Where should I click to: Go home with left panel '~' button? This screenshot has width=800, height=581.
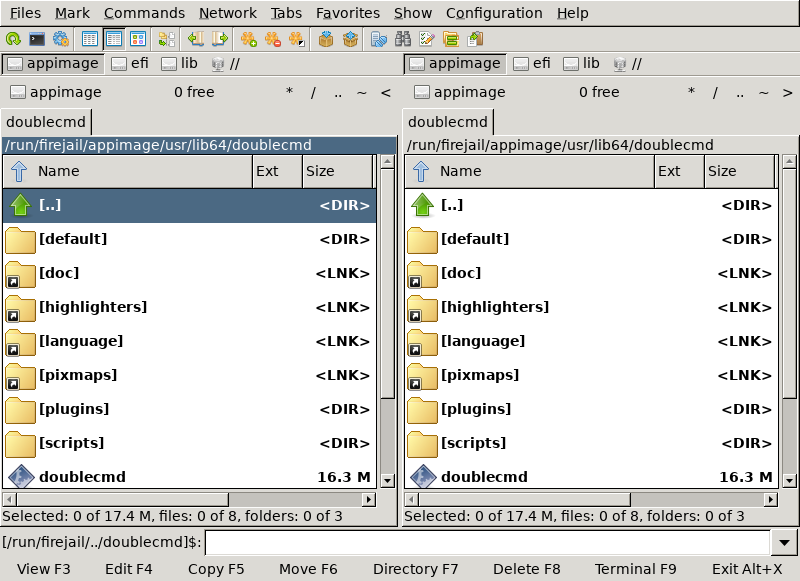pyautogui.click(x=362, y=92)
